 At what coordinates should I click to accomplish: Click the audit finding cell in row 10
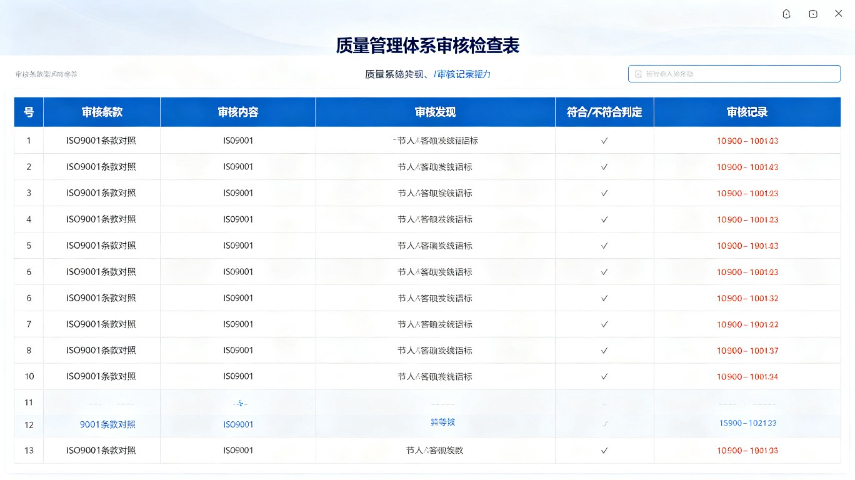(435, 376)
